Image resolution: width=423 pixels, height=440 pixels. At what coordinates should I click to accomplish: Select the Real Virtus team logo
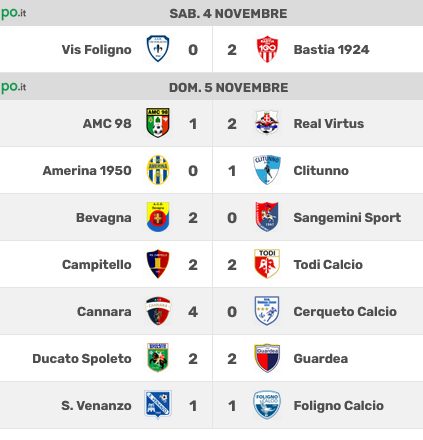point(267,122)
